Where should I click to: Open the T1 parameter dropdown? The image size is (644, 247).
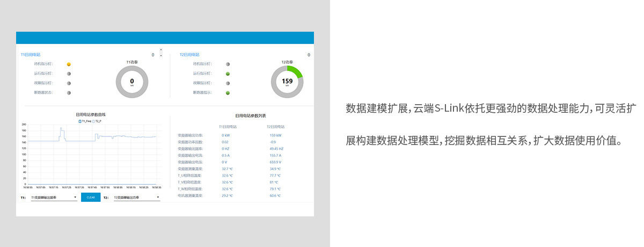coord(54,198)
